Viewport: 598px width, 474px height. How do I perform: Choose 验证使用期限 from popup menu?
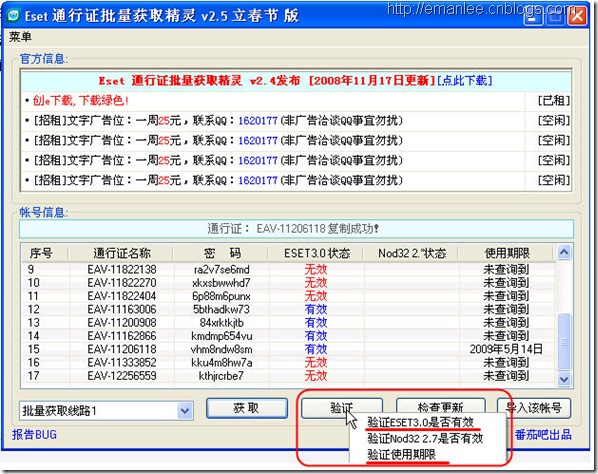coord(402,454)
